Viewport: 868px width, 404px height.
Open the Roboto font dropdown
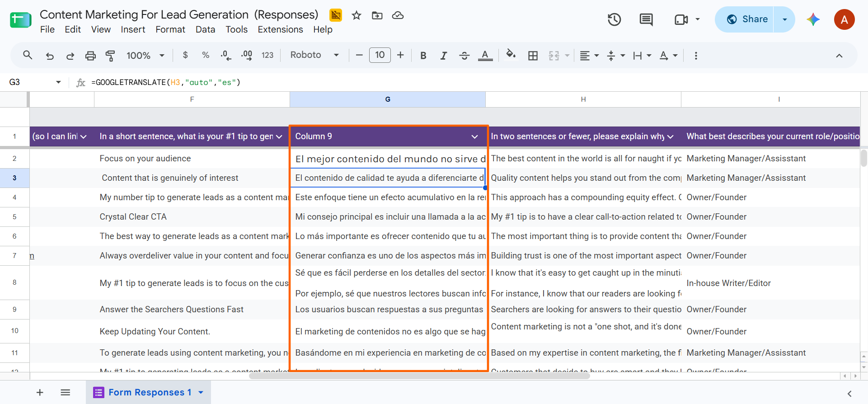314,55
